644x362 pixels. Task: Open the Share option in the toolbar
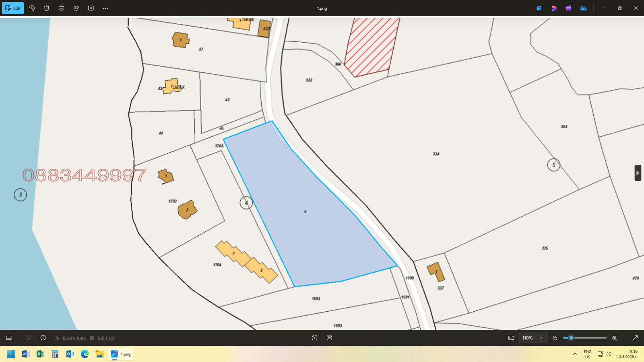pyautogui.click(x=76, y=8)
